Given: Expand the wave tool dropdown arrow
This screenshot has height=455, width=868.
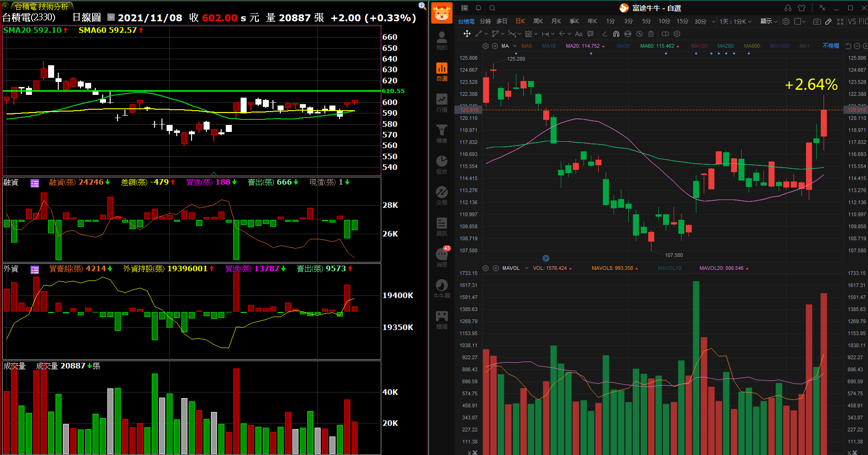Looking at the screenshot, I should click(519, 34).
